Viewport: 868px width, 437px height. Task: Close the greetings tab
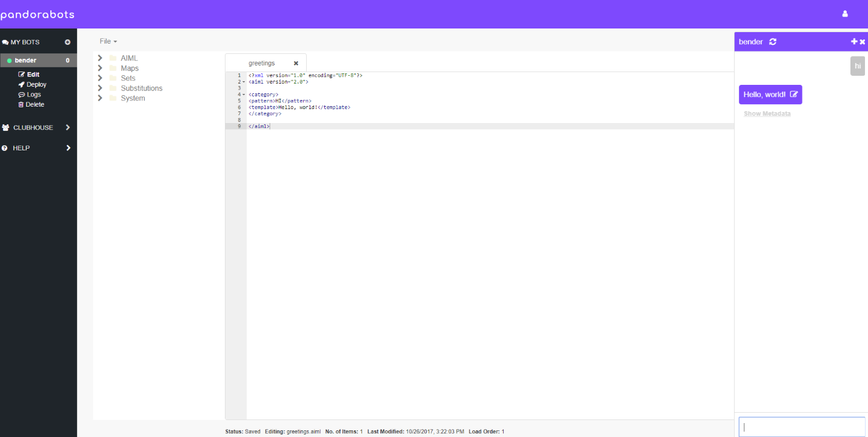click(x=296, y=62)
